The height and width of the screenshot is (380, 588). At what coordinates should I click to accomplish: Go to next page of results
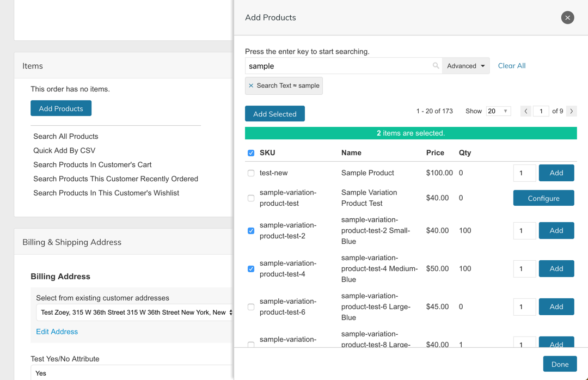point(571,111)
